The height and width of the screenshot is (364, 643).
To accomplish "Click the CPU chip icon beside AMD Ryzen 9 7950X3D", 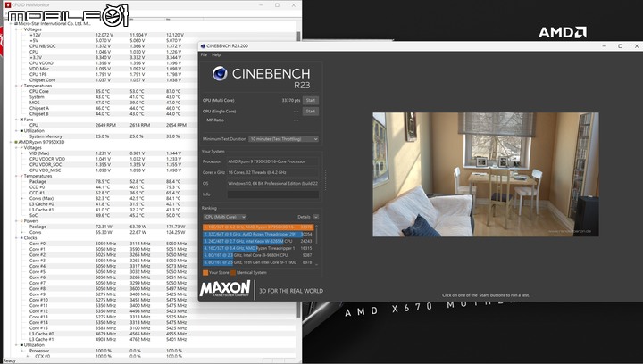I will pyautogui.click(x=16, y=142).
